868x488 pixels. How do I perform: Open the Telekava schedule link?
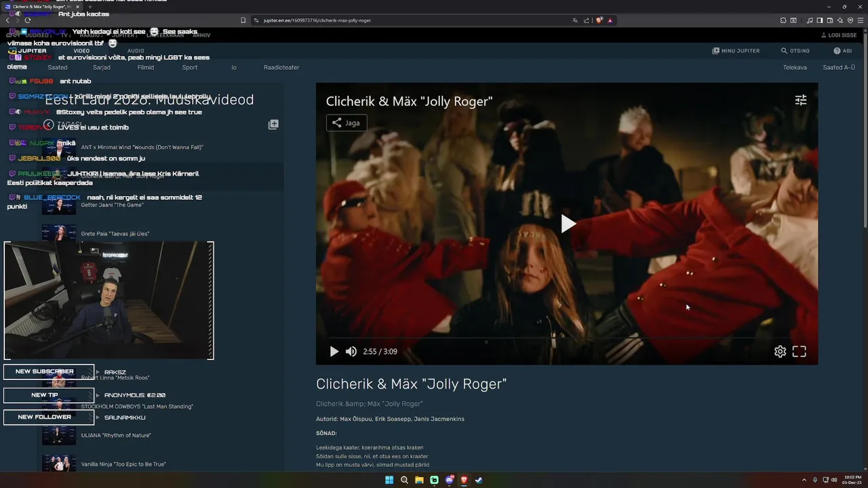(x=795, y=67)
